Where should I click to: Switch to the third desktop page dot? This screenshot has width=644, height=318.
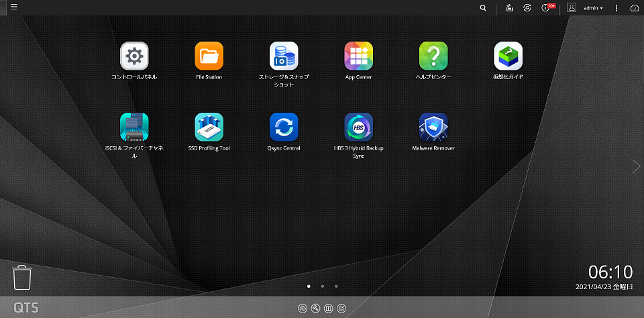point(336,286)
